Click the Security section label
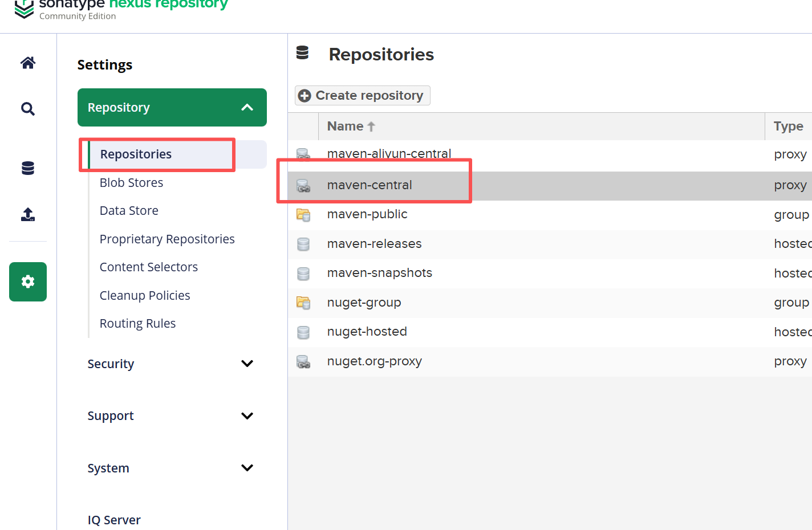This screenshot has width=812, height=530. (x=111, y=364)
